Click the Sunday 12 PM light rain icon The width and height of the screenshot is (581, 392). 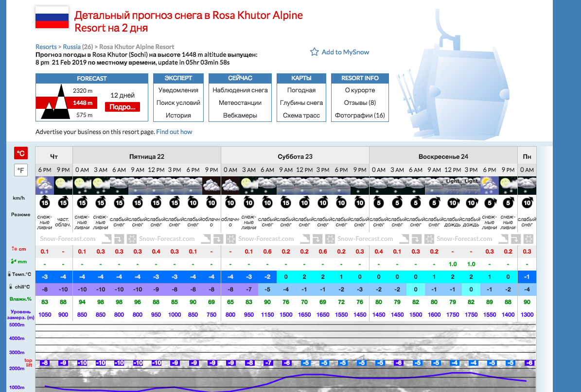[x=453, y=186]
